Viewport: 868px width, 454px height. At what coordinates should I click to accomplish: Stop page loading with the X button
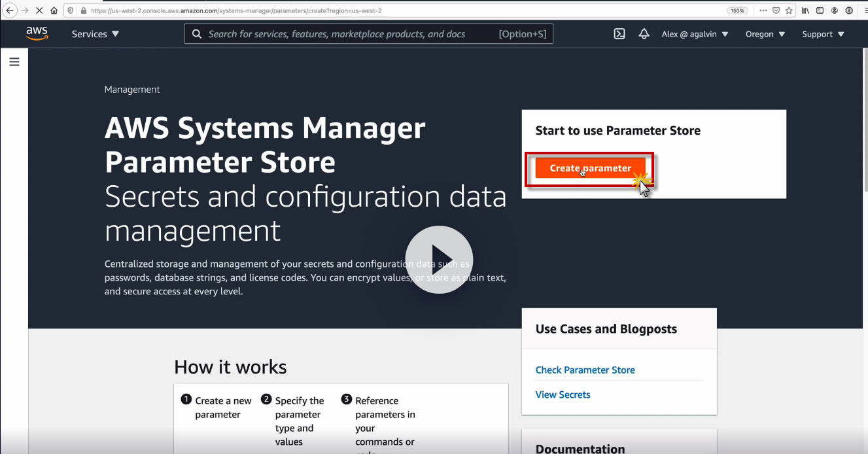(x=39, y=10)
